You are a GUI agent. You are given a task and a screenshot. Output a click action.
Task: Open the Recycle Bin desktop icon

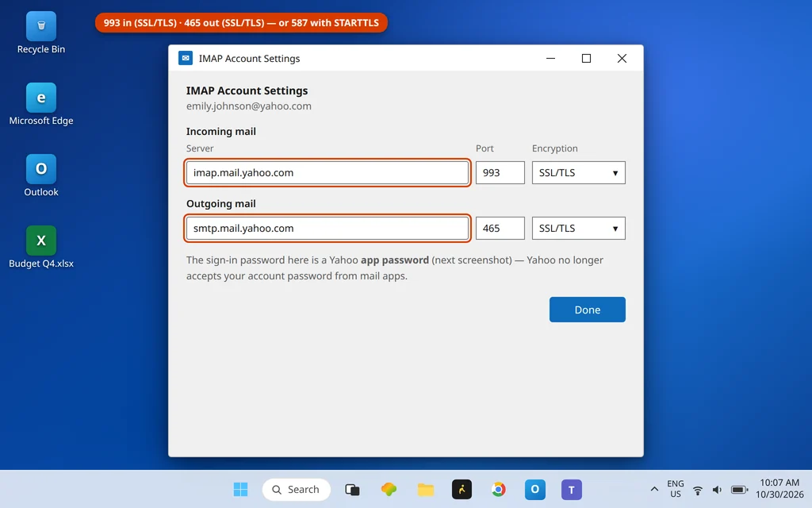(41, 33)
